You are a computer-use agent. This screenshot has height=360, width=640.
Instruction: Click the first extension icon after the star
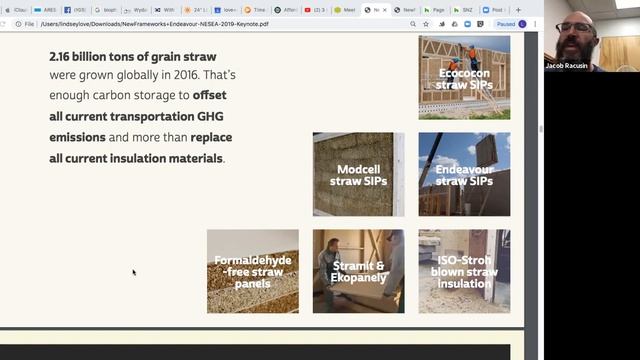[442, 24]
